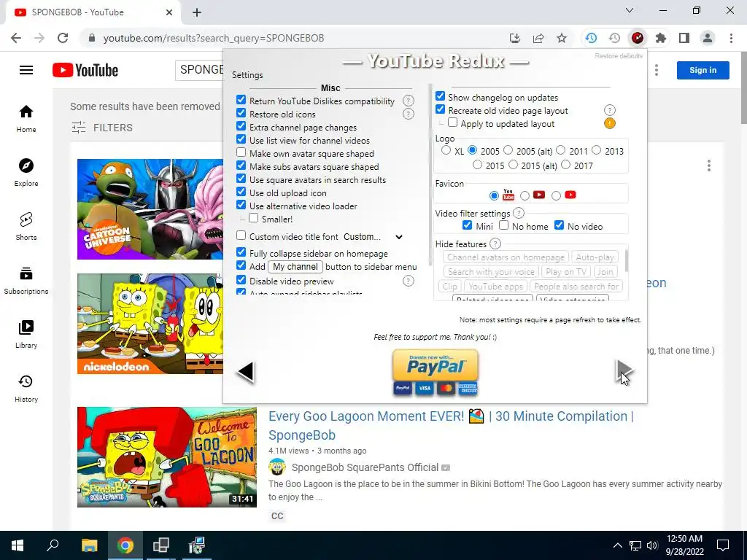Go to previous Redux settings page arrow
The width and height of the screenshot is (747, 560).
[x=246, y=372]
